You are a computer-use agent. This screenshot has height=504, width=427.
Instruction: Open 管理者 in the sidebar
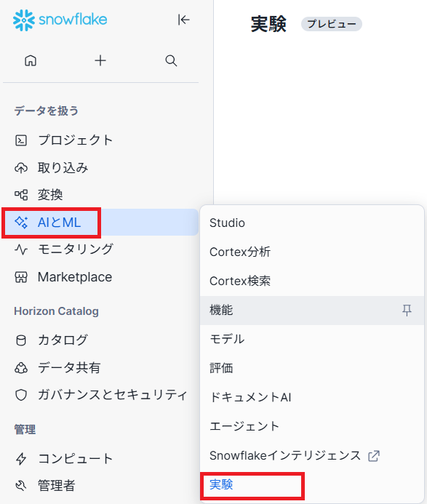(x=100, y=486)
